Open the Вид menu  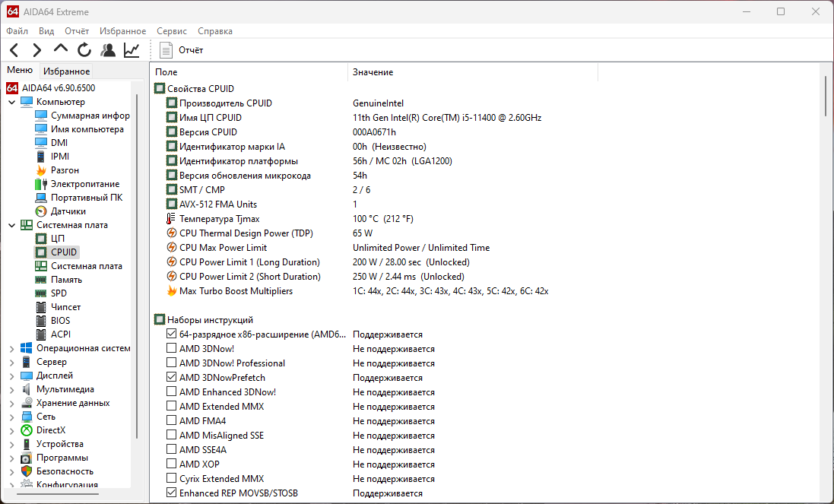[x=46, y=31]
